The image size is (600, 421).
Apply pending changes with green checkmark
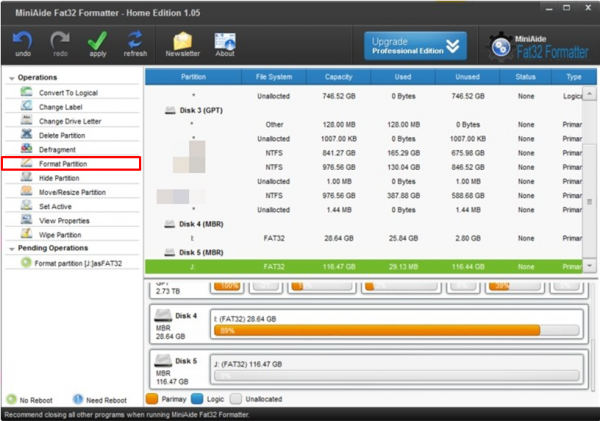click(x=97, y=43)
